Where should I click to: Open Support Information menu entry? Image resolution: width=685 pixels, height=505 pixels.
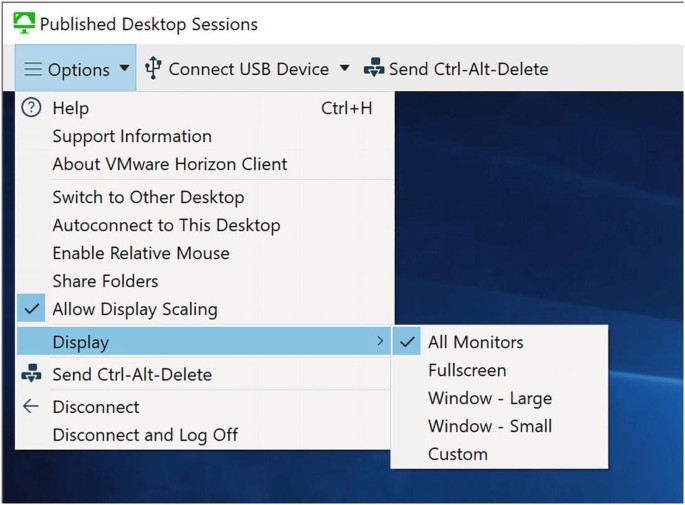132,136
